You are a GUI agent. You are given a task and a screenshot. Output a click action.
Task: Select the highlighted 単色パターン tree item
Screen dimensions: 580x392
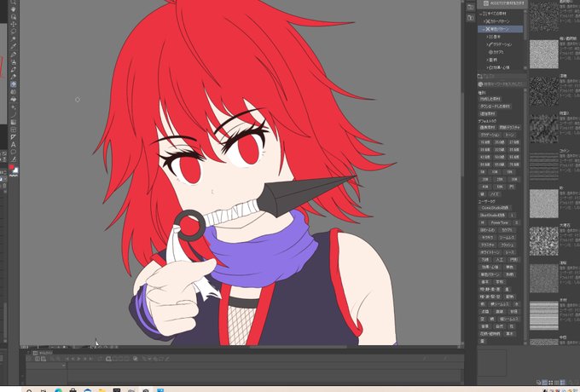click(x=501, y=29)
